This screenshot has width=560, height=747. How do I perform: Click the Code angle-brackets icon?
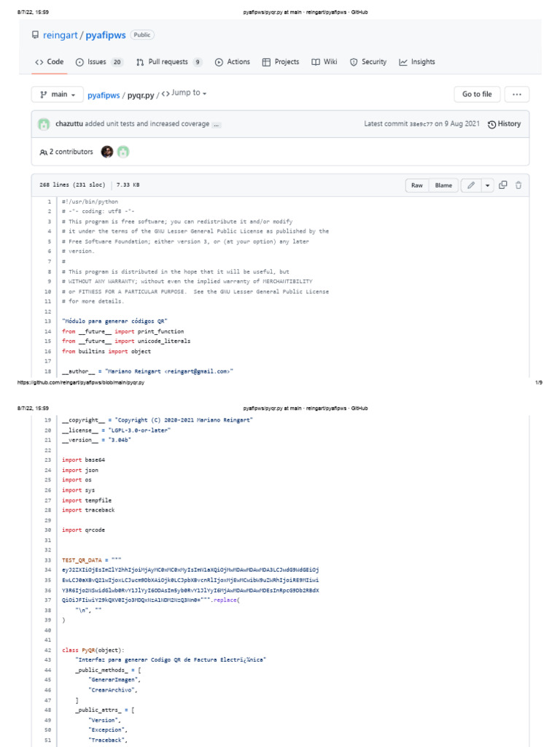39,63
